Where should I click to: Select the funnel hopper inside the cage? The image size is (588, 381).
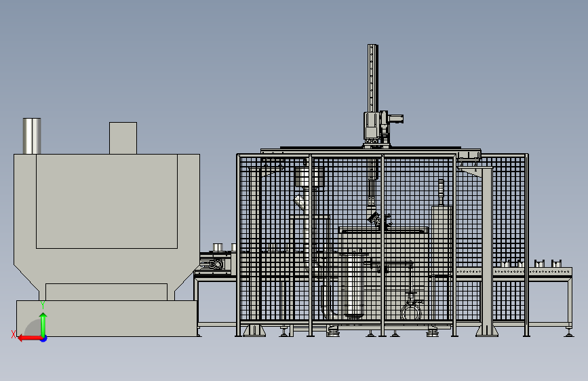pos(309,178)
